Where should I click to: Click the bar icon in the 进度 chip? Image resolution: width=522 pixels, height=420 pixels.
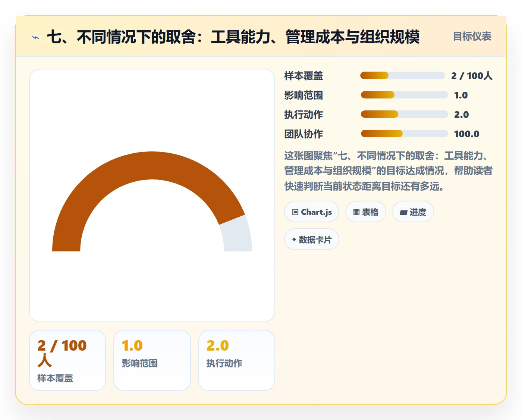tap(403, 213)
